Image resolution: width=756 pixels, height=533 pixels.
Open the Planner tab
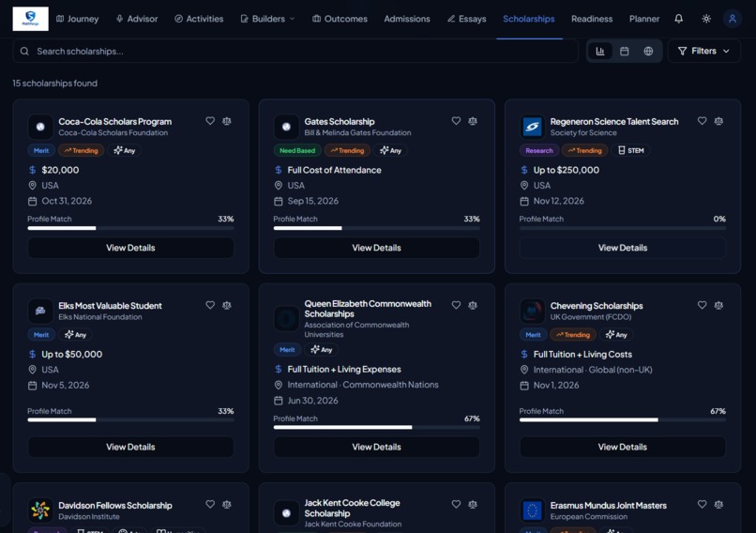(x=644, y=19)
